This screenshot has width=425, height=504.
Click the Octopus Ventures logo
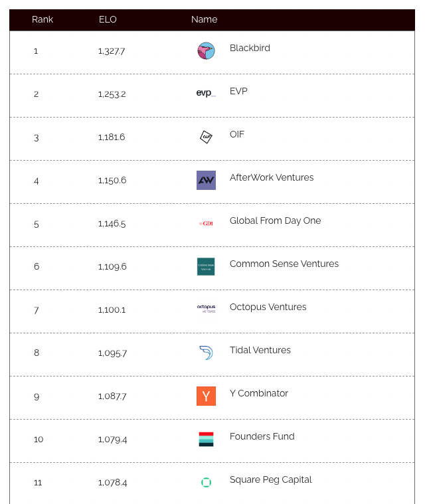point(206,309)
